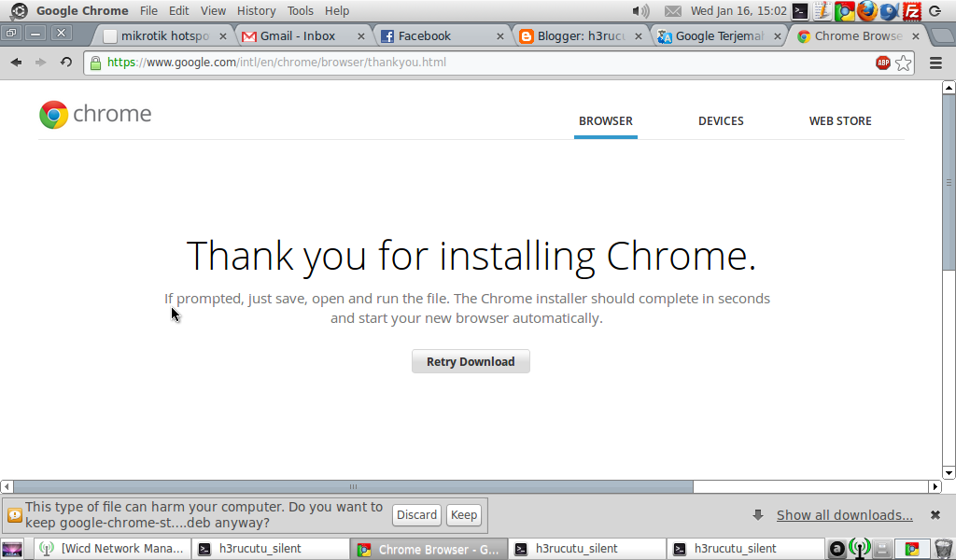Image resolution: width=956 pixels, height=560 pixels.
Task: Open the Help menu
Action: pos(336,11)
